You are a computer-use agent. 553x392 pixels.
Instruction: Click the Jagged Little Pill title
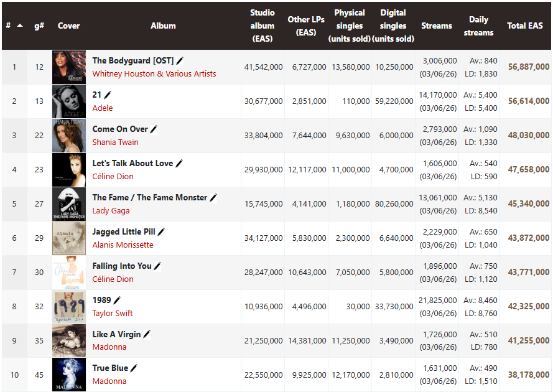(x=124, y=232)
